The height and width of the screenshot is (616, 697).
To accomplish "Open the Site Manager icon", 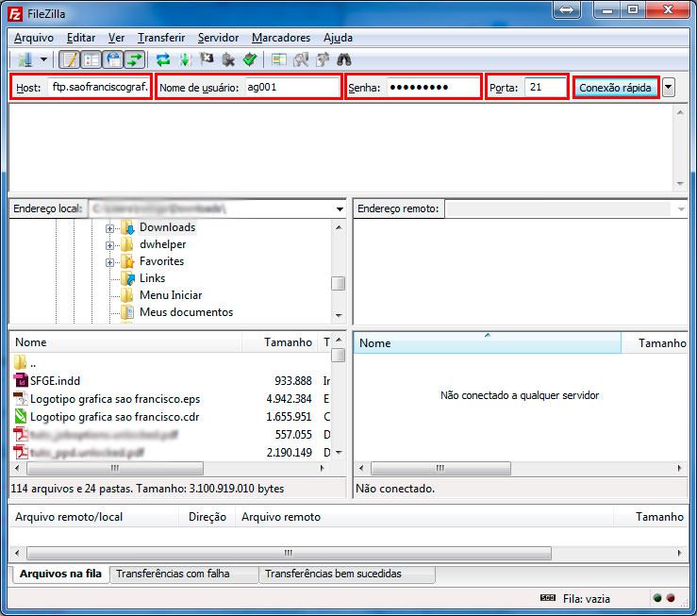I will (25, 59).
